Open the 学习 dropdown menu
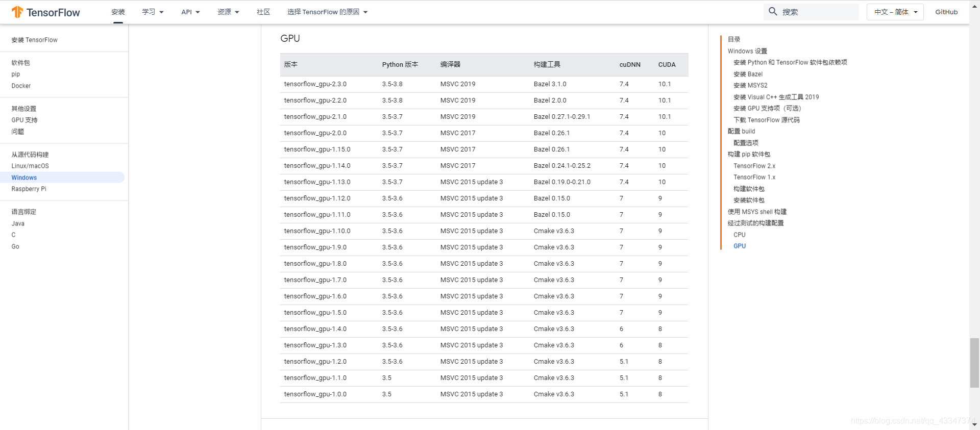This screenshot has width=980, height=430. [x=153, y=12]
